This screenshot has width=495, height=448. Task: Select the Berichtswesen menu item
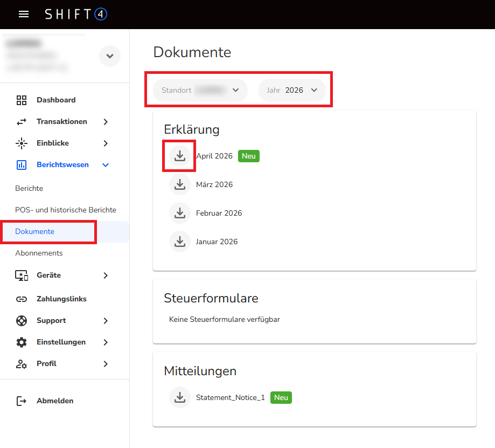pos(62,164)
